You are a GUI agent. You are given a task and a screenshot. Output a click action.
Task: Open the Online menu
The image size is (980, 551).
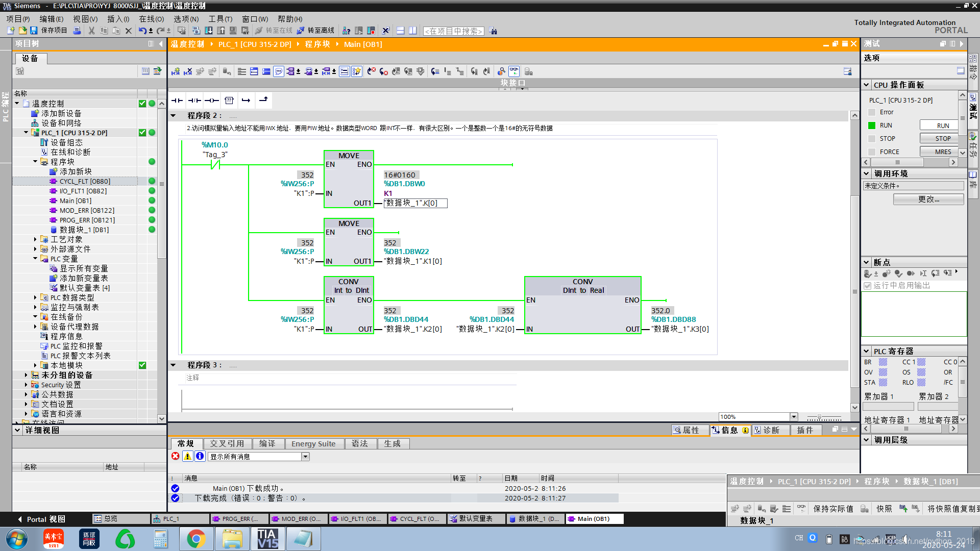point(151,19)
